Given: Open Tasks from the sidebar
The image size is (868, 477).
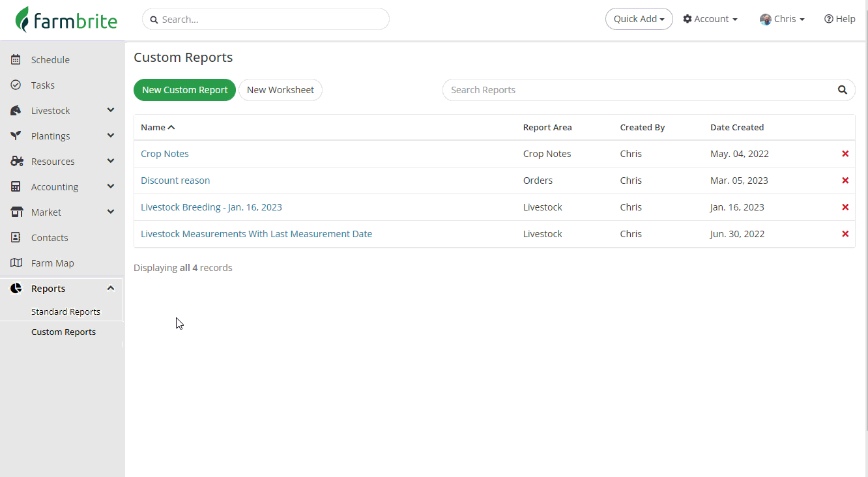Looking at the screenshot, I should coord(43,85).
